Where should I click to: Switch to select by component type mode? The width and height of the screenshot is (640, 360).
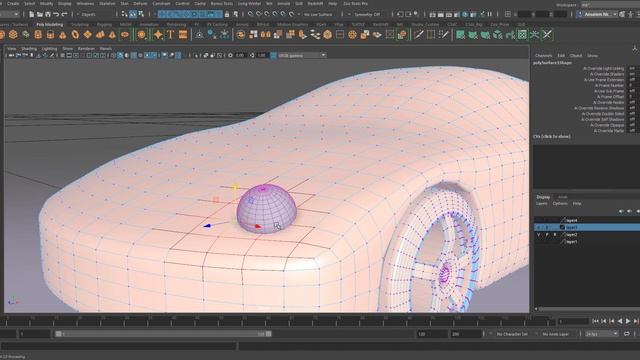pos(141,14)
